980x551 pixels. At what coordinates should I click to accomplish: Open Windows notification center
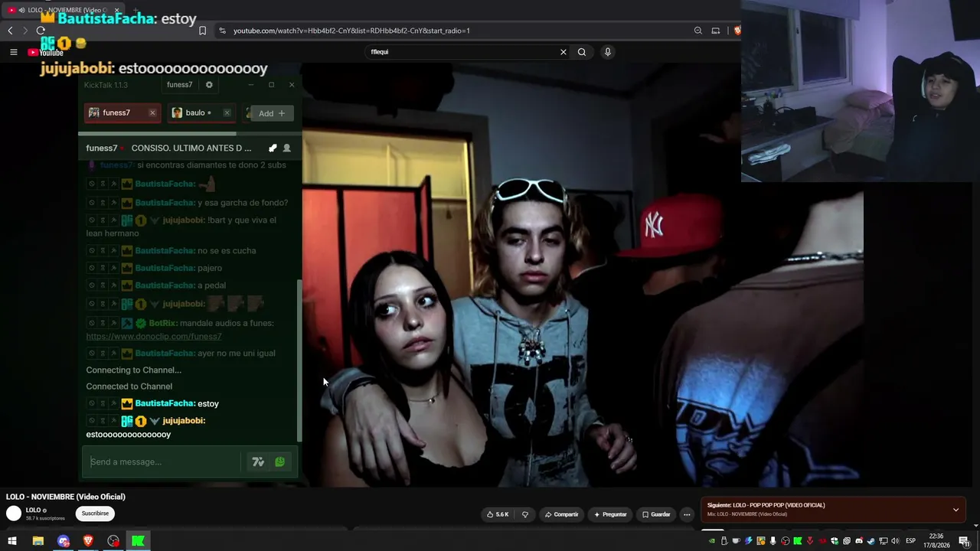[x=964, y=541]
